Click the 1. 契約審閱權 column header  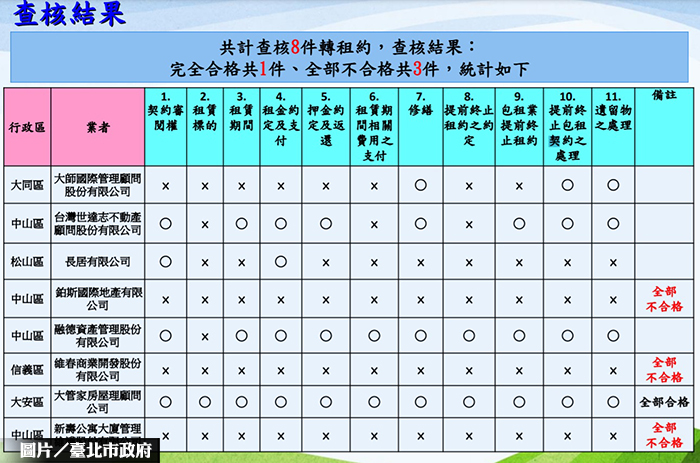[166, 118]
